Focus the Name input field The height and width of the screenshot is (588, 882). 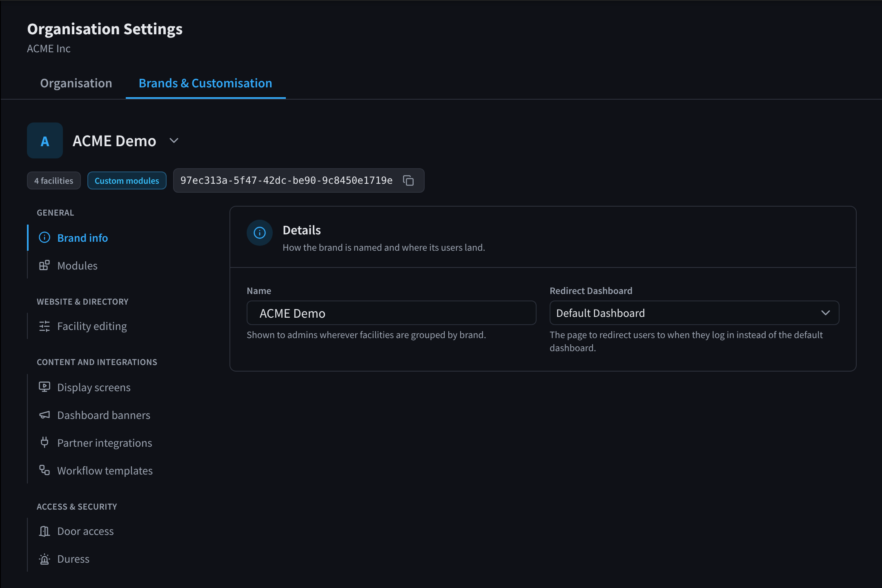point(391,313)
